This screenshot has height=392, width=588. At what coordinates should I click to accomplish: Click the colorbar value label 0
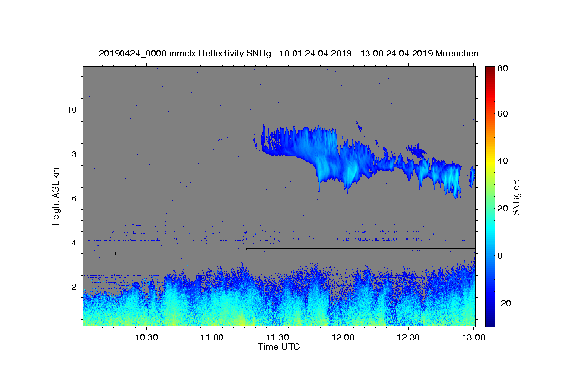(x=500, y=256)
